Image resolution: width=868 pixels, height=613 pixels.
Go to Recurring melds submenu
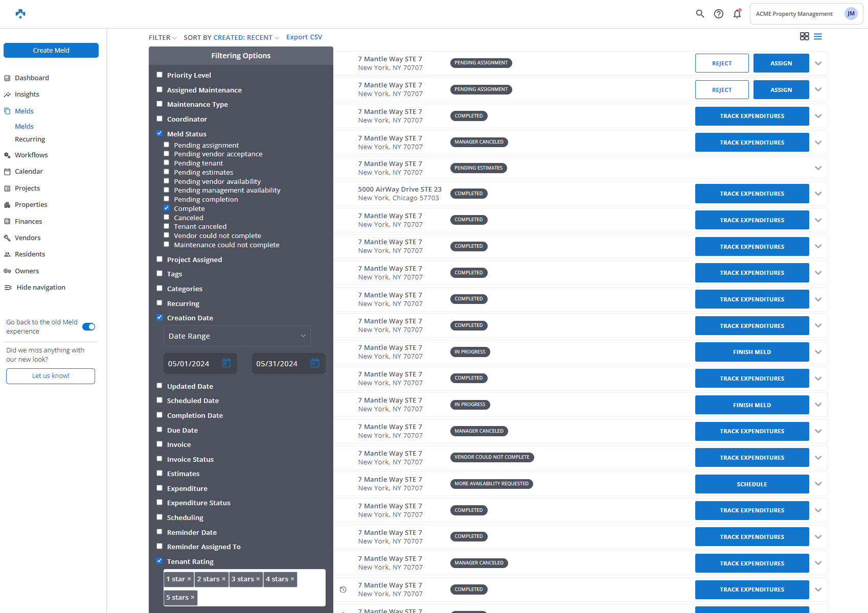point(30,139)
